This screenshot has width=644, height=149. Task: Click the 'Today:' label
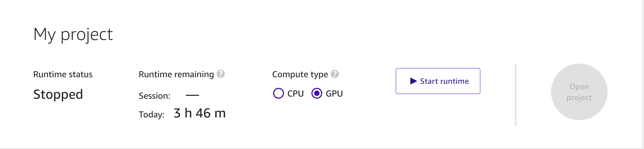click(151, 115)
